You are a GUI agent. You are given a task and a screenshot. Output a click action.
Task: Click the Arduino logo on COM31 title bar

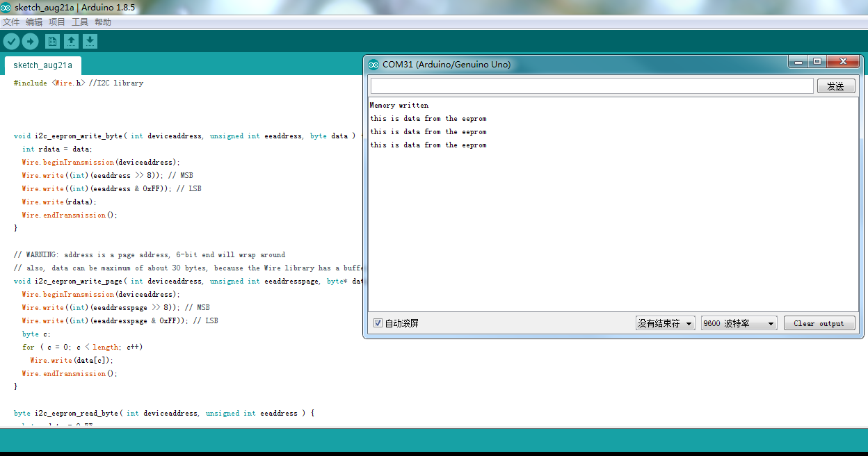372,63
